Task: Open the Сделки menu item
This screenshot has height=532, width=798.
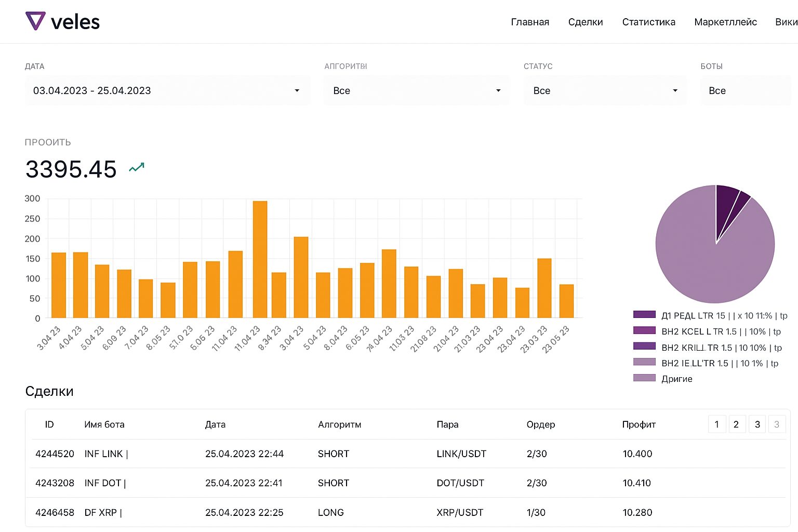Action: (x=586, y=22)
